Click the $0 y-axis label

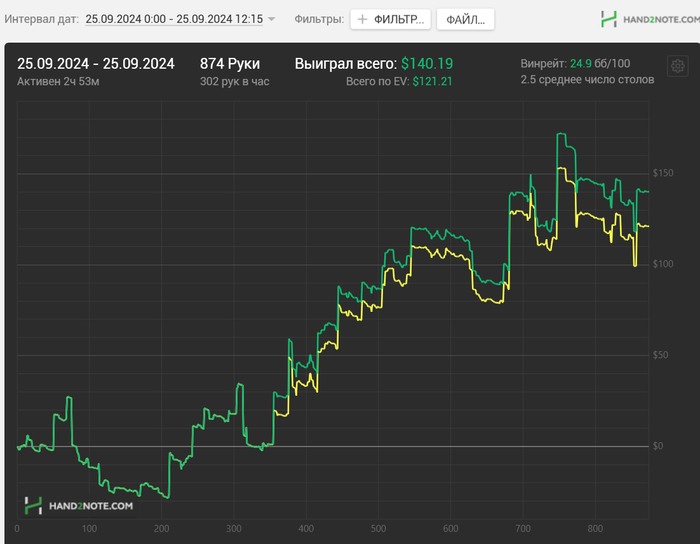tap(658, 446)
